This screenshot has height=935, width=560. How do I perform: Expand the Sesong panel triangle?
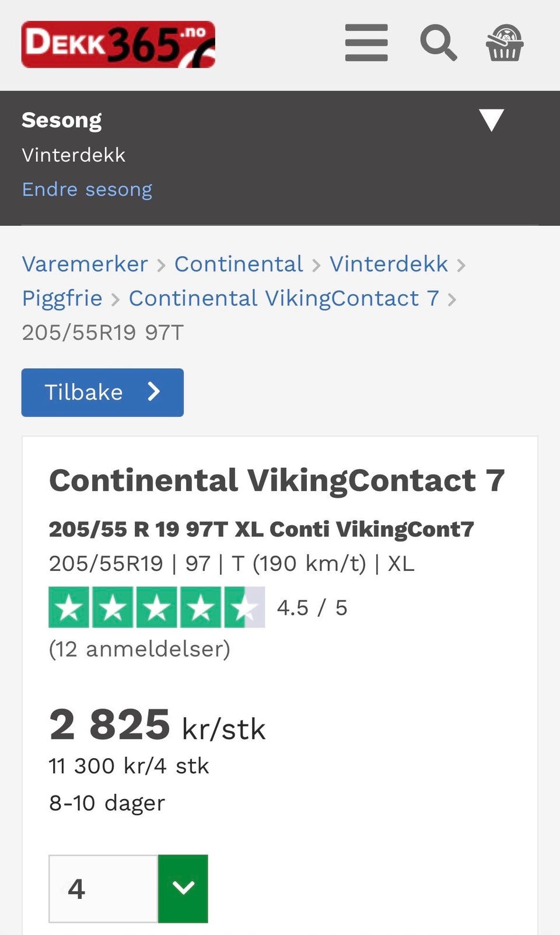tap(491, 120)
